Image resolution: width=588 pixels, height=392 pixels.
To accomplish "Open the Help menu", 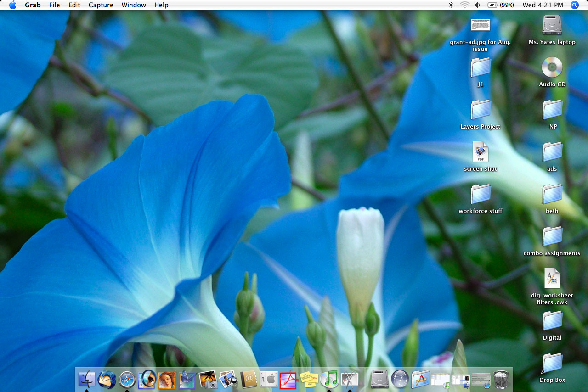I will click(161, 5).
